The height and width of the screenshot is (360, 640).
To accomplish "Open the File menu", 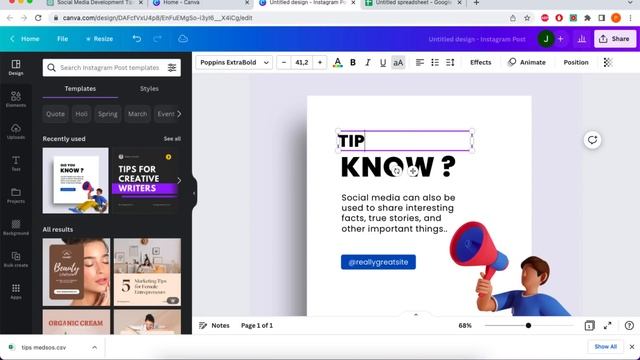I will [62, 39].
